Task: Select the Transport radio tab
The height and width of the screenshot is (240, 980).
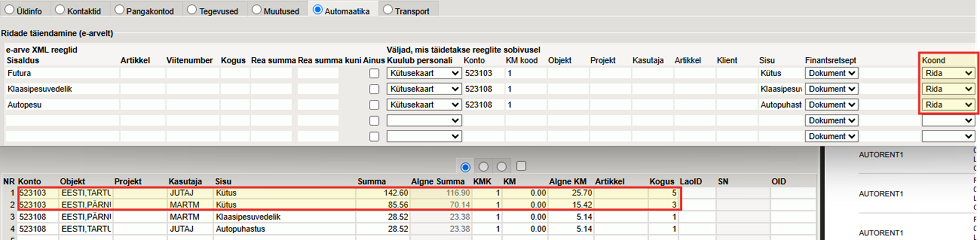Action: 388,10
